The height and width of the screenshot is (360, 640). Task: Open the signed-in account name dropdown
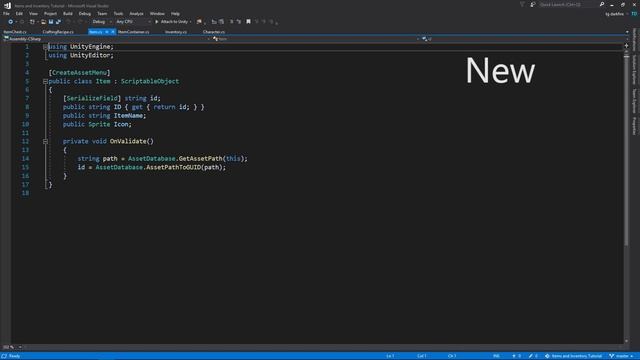616,14
